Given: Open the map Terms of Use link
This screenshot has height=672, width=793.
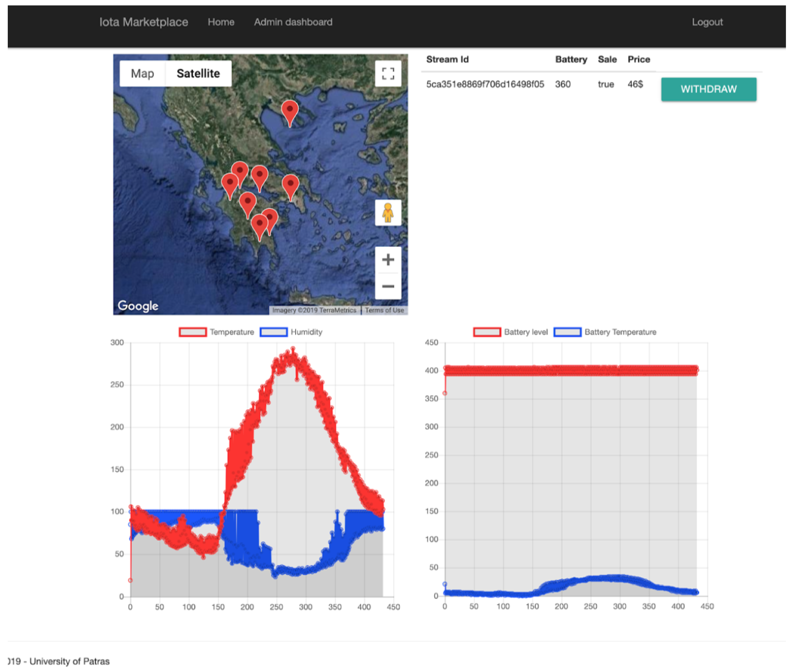Looking at the screenshot, I should pyautogui.click(x=384, y=310).
